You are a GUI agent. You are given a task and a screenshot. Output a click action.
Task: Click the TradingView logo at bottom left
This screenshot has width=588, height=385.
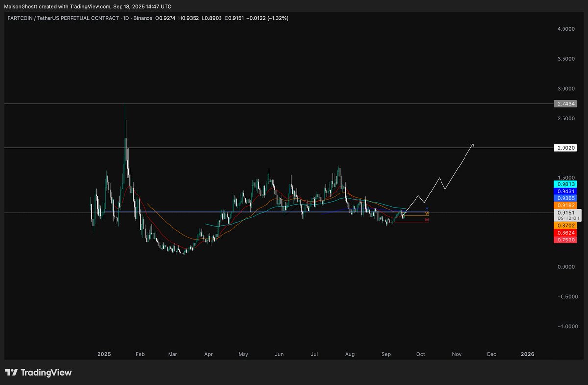(38, 373)
